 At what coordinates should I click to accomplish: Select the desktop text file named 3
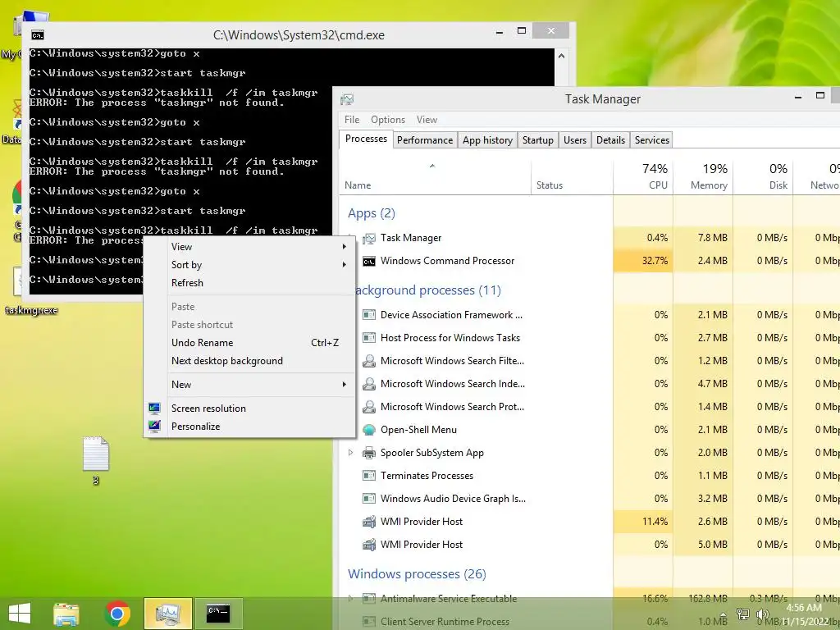(x=96, y=461)
